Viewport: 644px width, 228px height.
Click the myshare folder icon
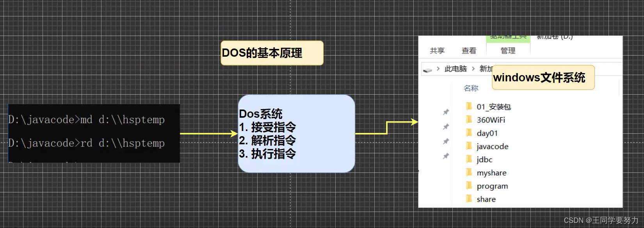pos(469,172)
